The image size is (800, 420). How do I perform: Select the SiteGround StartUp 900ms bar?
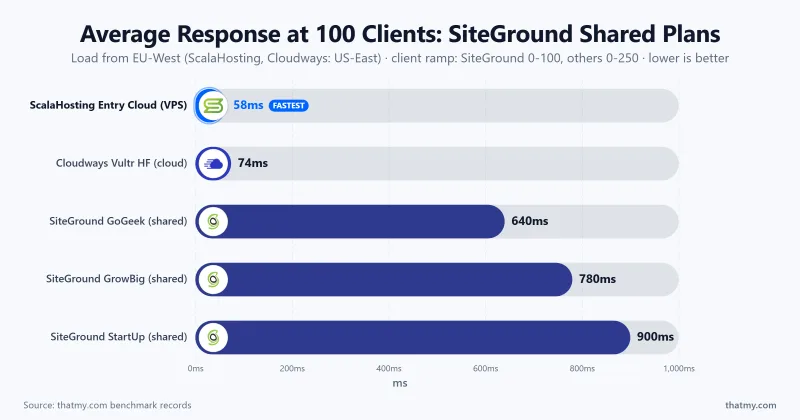pyautogui.click(x=413, y=337)
